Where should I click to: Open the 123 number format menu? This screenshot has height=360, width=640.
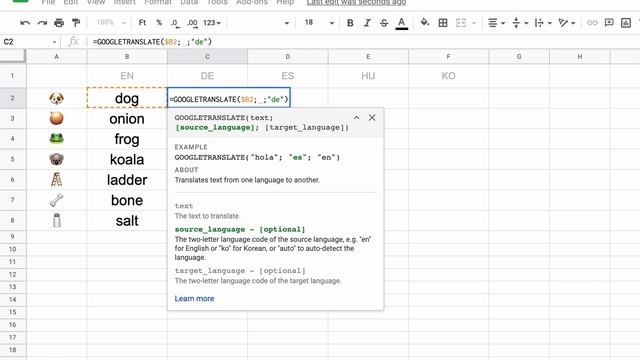pyautogui.click(x=212, y=23)
